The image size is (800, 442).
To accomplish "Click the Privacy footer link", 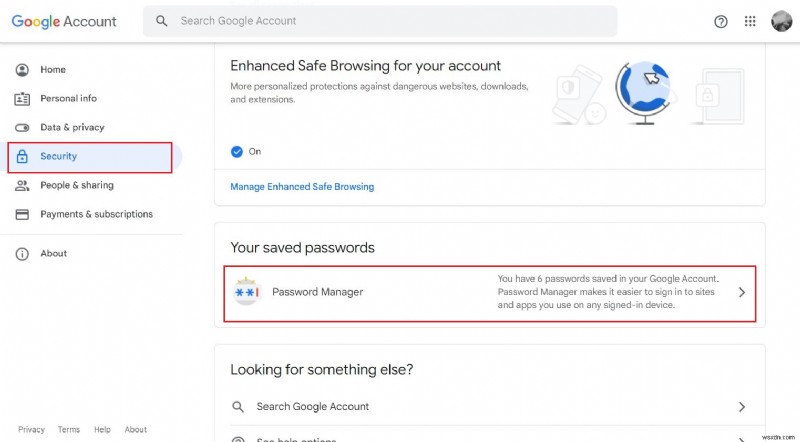I will tap(32, 430).
